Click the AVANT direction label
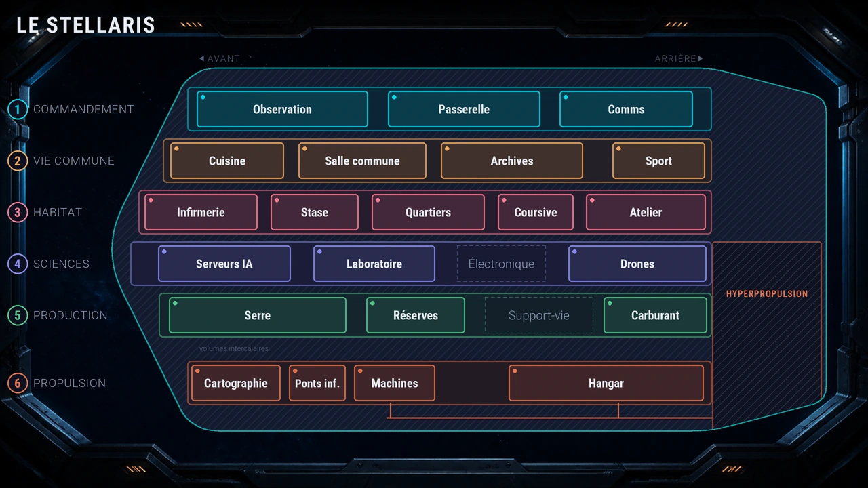Screen dimensions: 868x488 point(220,58)
